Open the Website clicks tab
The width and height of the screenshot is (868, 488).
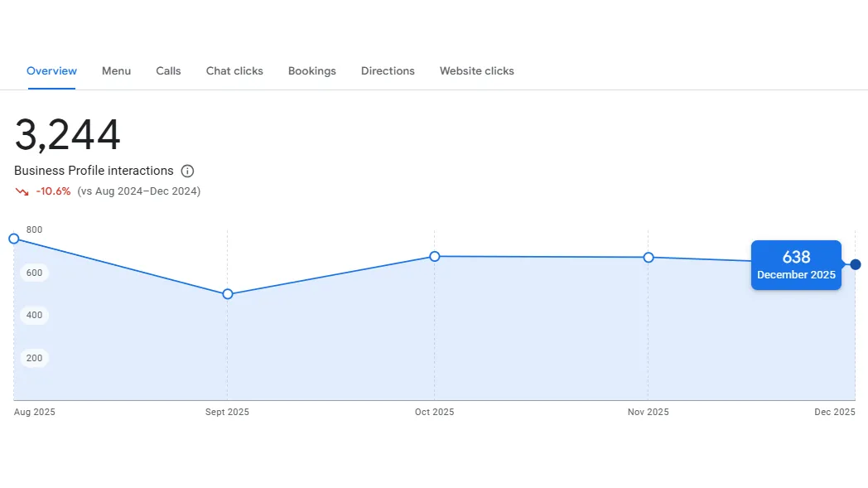click(476, 71)
